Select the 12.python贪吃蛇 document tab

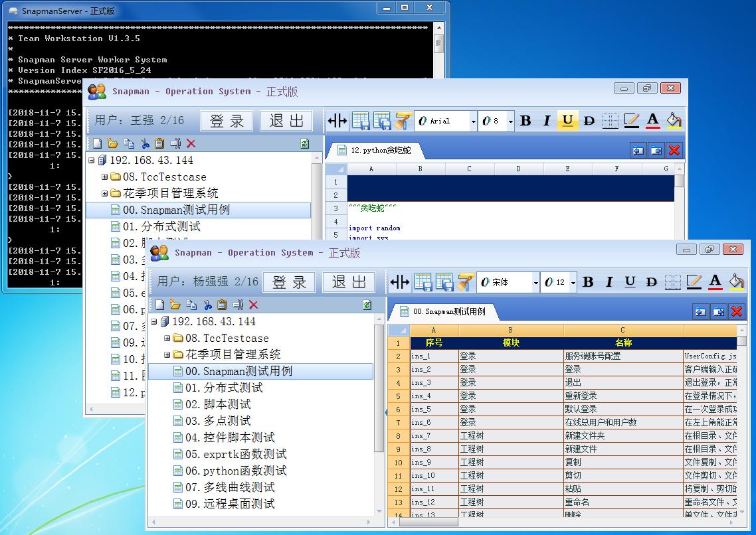[x=380, y=150]
